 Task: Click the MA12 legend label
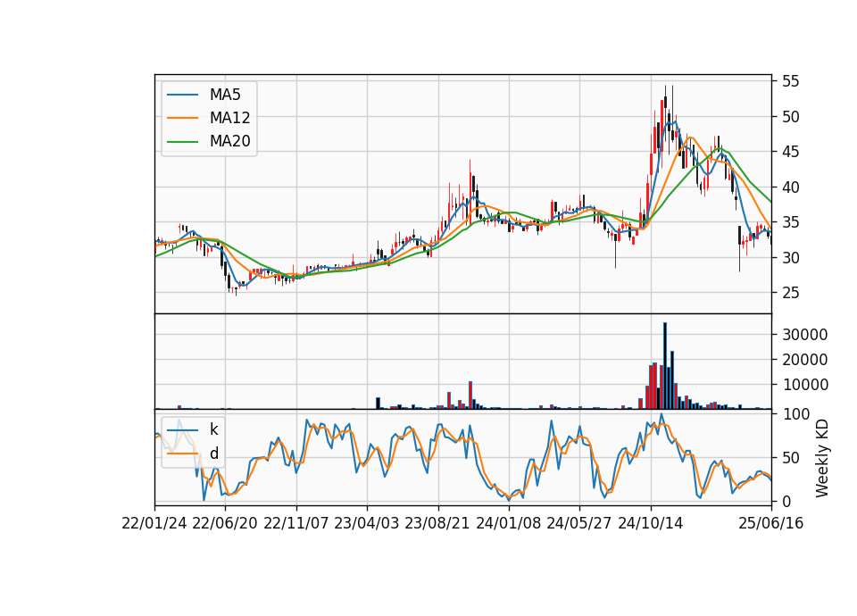229,118
